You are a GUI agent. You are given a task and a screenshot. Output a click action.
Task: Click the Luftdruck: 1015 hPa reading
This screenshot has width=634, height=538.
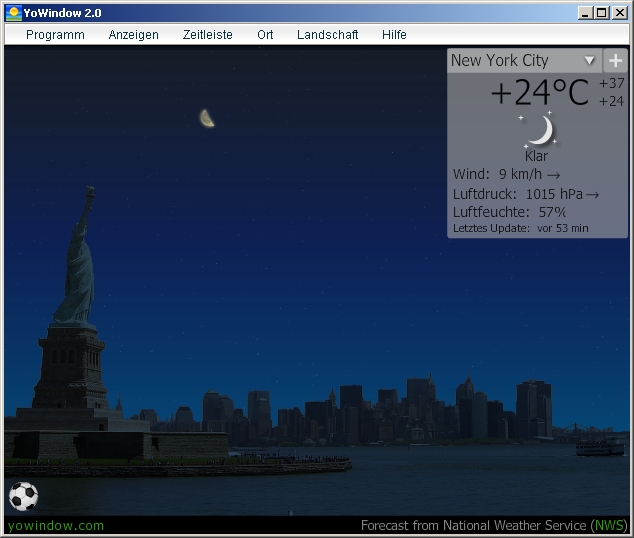pos(526,194)
